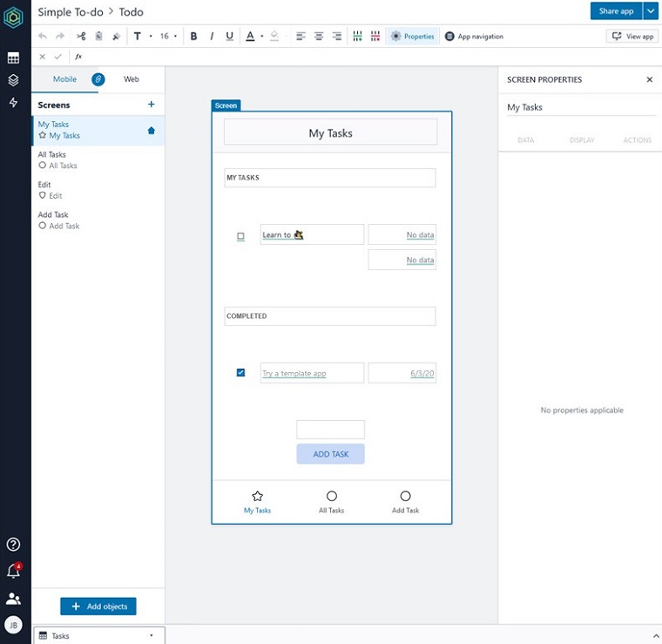This screenshot has width=662, height=644.
Task: Click the fill color bucket icon
Action: pos(274,37)
